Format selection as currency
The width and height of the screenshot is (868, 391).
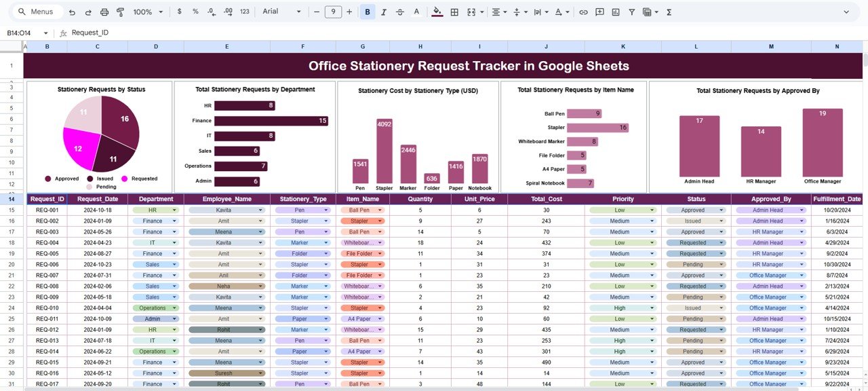pyautogui.click(x=178, y=12)
